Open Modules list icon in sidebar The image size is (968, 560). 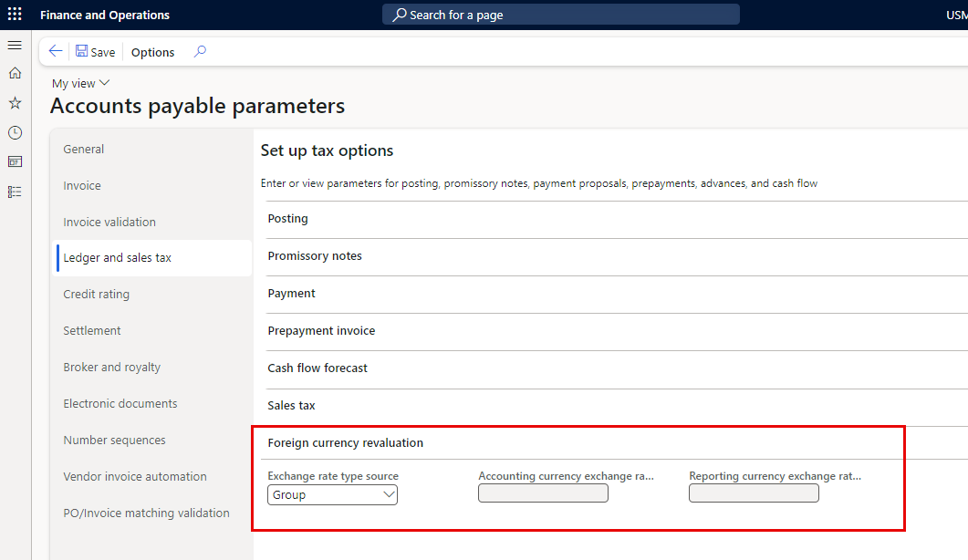[x=15, y=192]
